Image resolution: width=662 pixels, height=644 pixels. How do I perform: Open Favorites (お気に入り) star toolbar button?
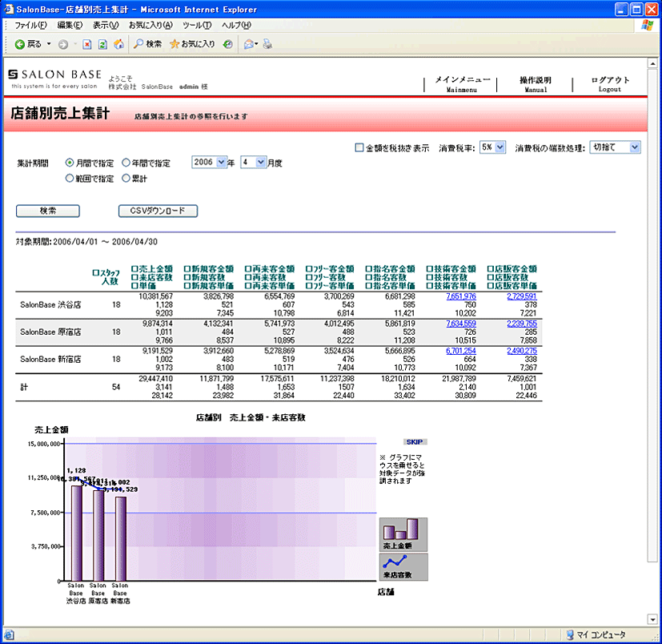click(x=192, y=44)
